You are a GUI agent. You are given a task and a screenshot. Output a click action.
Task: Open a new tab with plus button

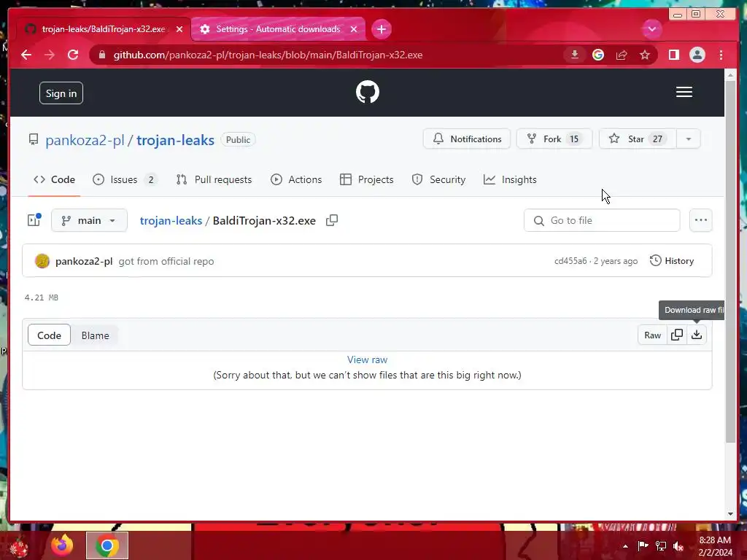pos(381,29)
